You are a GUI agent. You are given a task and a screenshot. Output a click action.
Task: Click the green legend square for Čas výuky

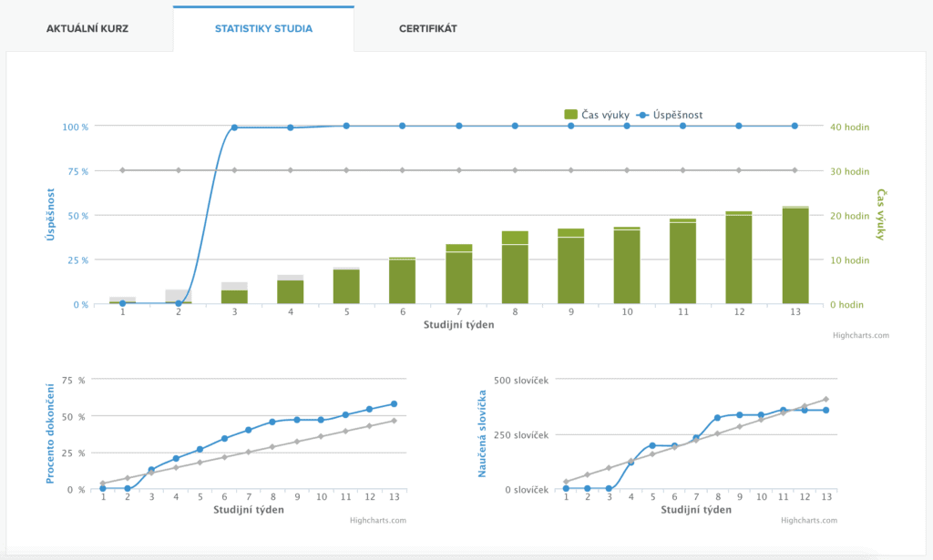(x=569, y=115)
